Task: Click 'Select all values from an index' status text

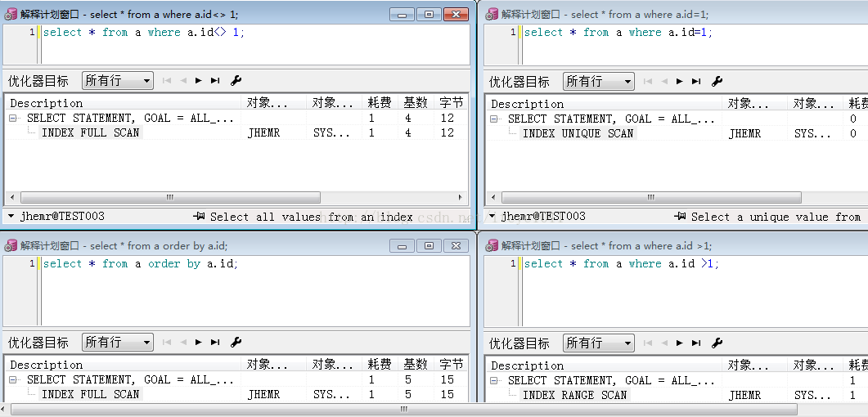Action: click(312, 217)
